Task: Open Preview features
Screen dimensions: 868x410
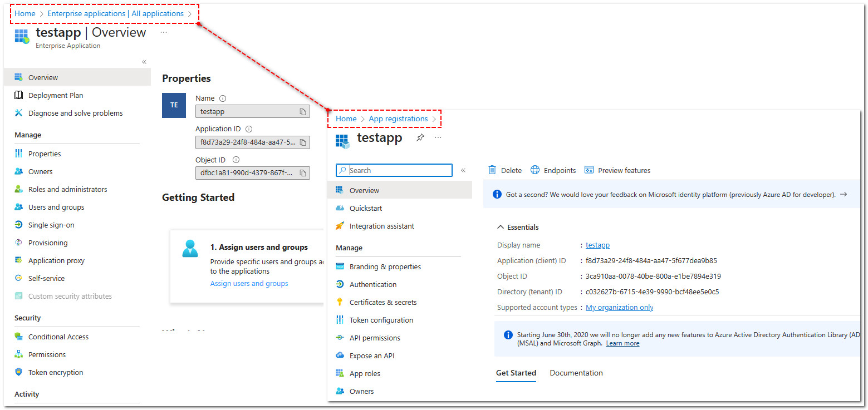Action: (x=617, y=170)
